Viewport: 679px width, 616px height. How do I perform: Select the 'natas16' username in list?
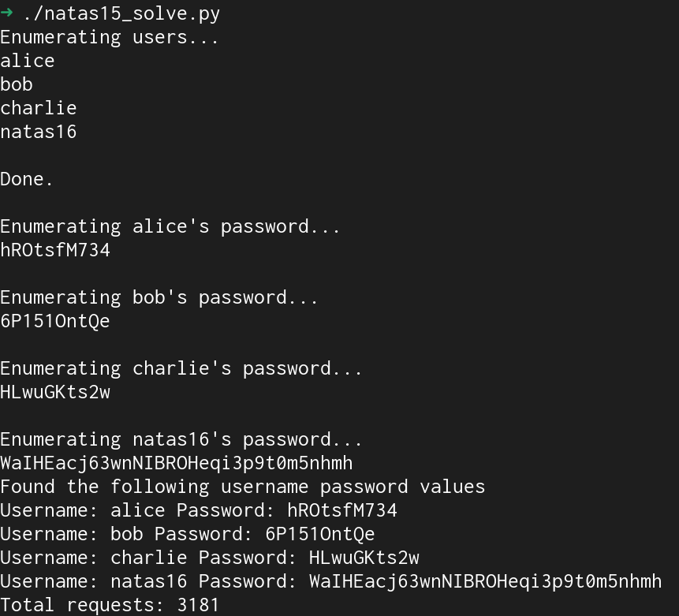[39, 132]
